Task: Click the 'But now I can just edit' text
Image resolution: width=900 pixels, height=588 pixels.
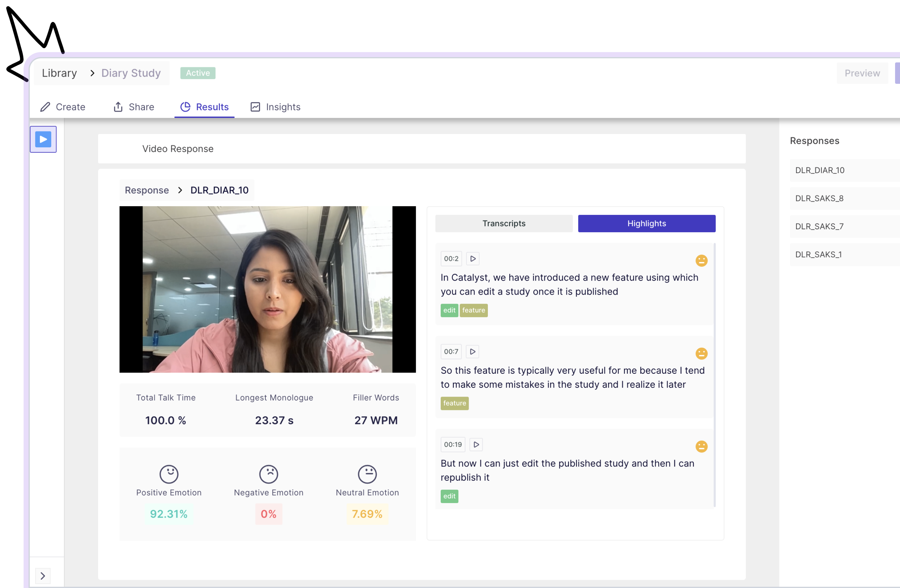Action: [x=567, y=470]
